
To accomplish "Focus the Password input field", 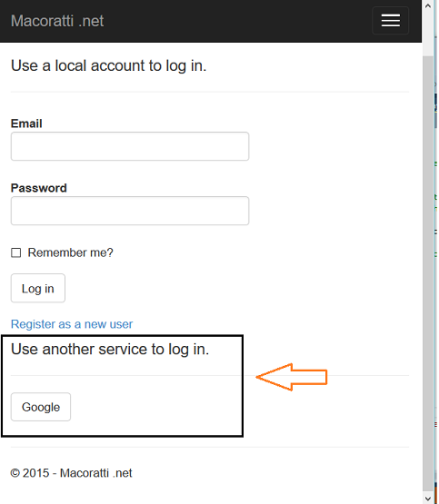I will click(130, 211).
